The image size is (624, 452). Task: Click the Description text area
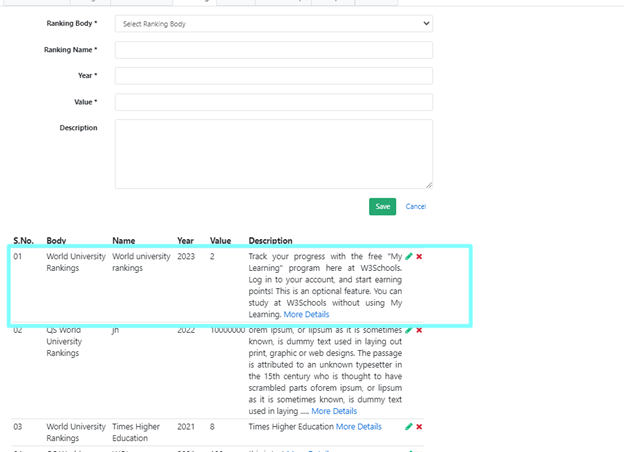point(274,154)
